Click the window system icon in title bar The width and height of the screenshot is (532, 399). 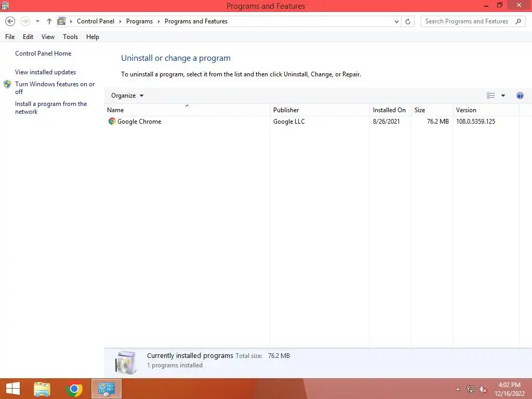coord(5,5)
